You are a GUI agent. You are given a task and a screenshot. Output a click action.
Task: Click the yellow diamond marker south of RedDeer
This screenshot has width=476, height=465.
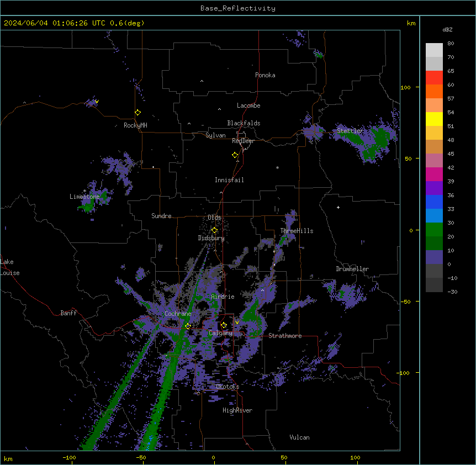tap(235, 155)
